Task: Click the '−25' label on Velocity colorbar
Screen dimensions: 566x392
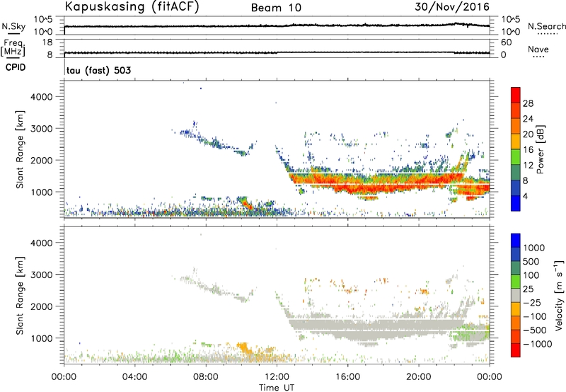Action: pos(532,302)
